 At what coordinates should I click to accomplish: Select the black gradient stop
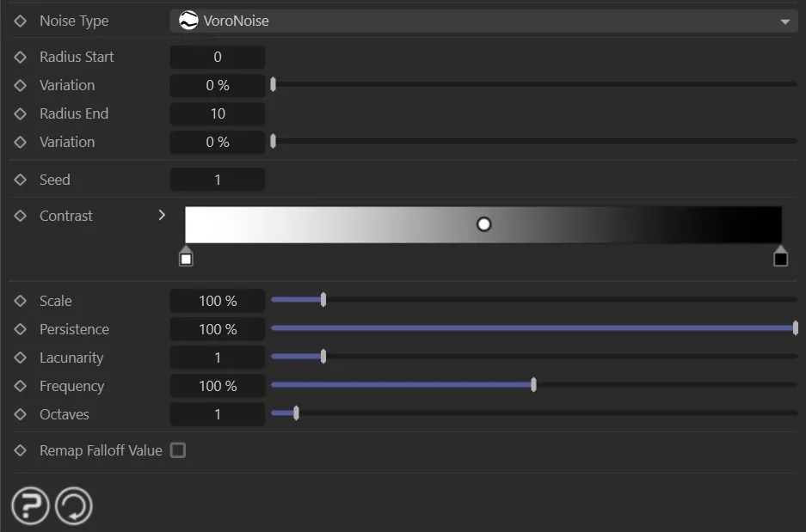click(x=780, y=257)
